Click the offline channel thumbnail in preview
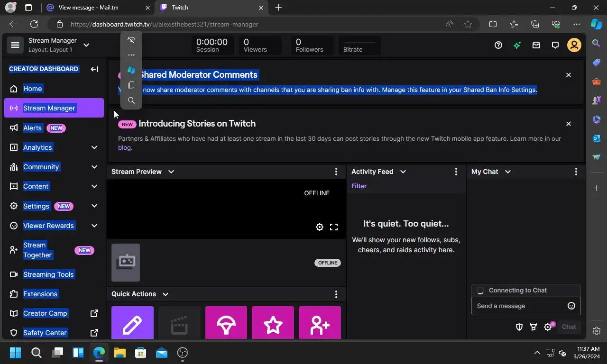This screenshot has height=364, width=607. click(126, 263)
